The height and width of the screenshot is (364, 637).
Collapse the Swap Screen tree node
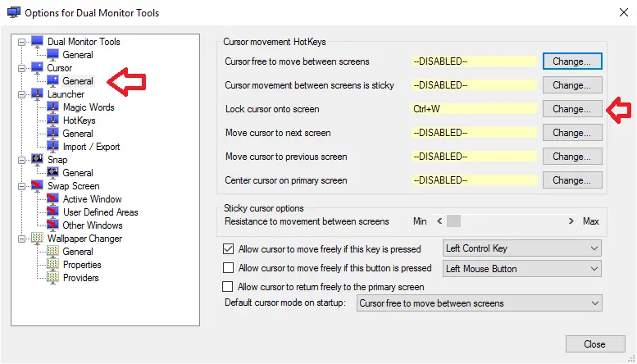point(21,186)
